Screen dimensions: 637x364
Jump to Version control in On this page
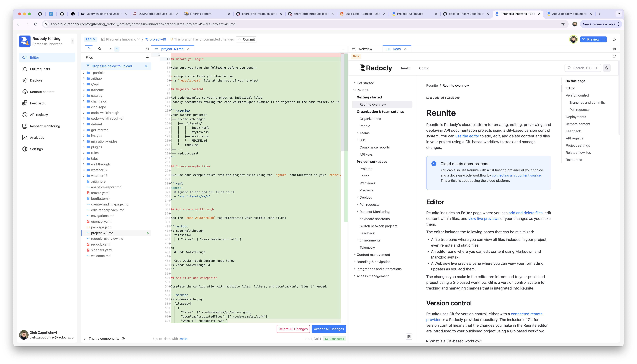click(x=577, y=95)
